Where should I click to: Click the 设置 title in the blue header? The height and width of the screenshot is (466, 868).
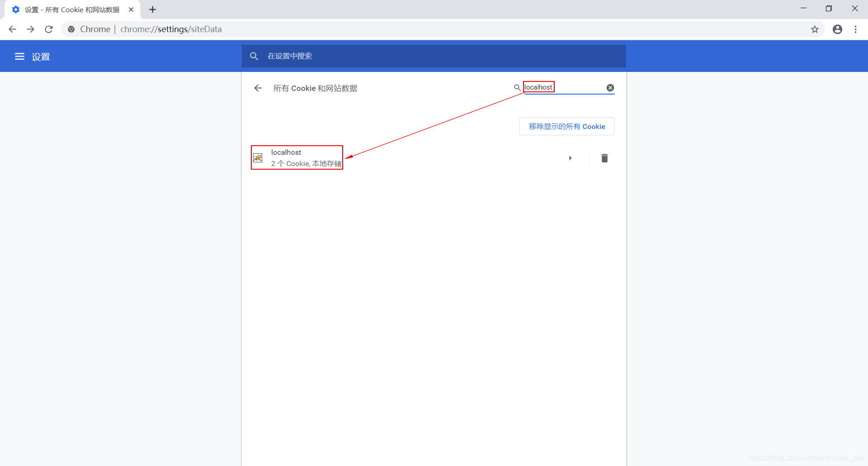point(41,57)
